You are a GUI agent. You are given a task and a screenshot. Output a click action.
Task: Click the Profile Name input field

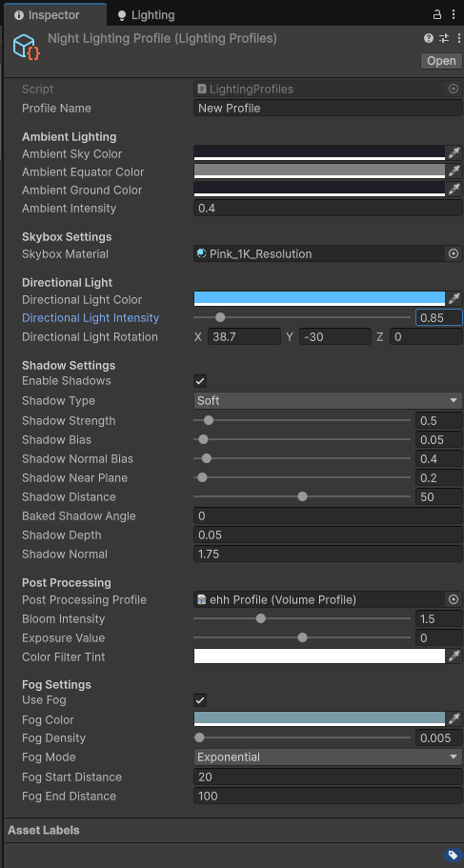[328, 108]
